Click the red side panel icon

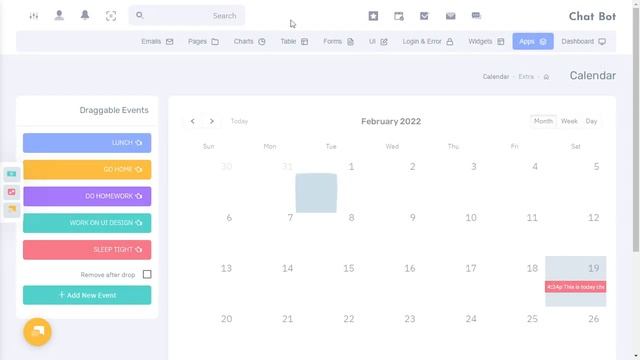(x=12, y=192)
